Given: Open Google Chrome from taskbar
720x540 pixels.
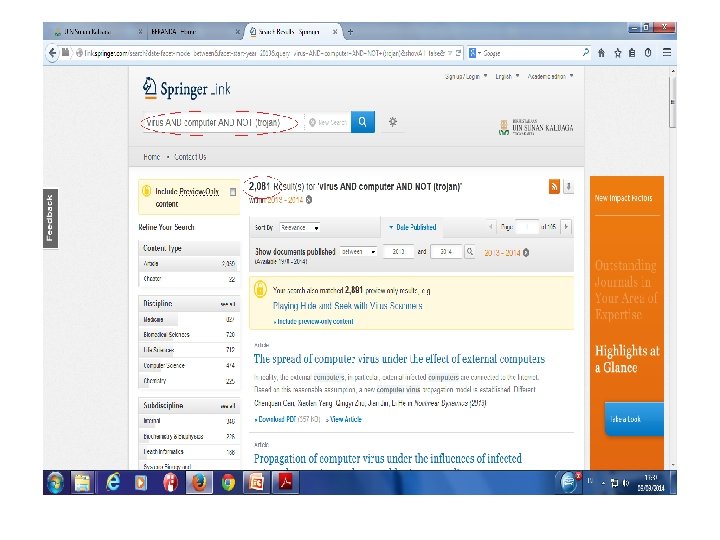Looking at the screenshot, I should pyautogui.click(x=228, y=483).
